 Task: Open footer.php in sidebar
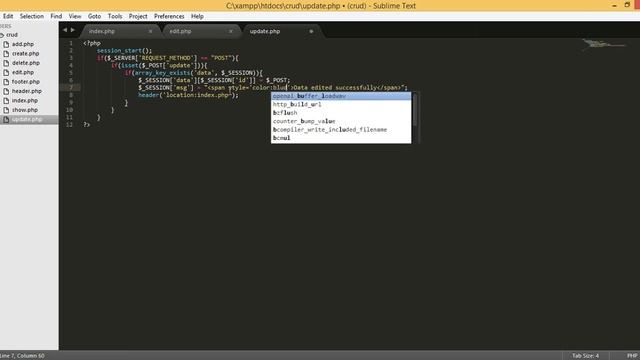click(x=26, y=82)
